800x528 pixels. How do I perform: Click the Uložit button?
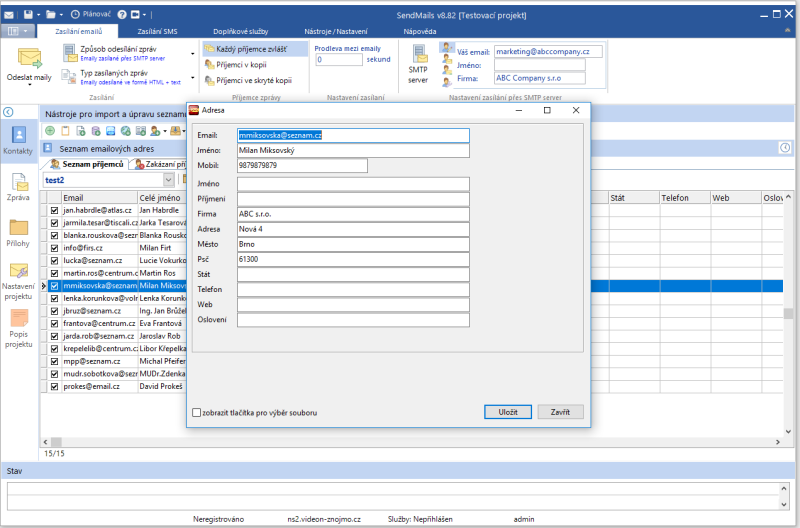507,412
